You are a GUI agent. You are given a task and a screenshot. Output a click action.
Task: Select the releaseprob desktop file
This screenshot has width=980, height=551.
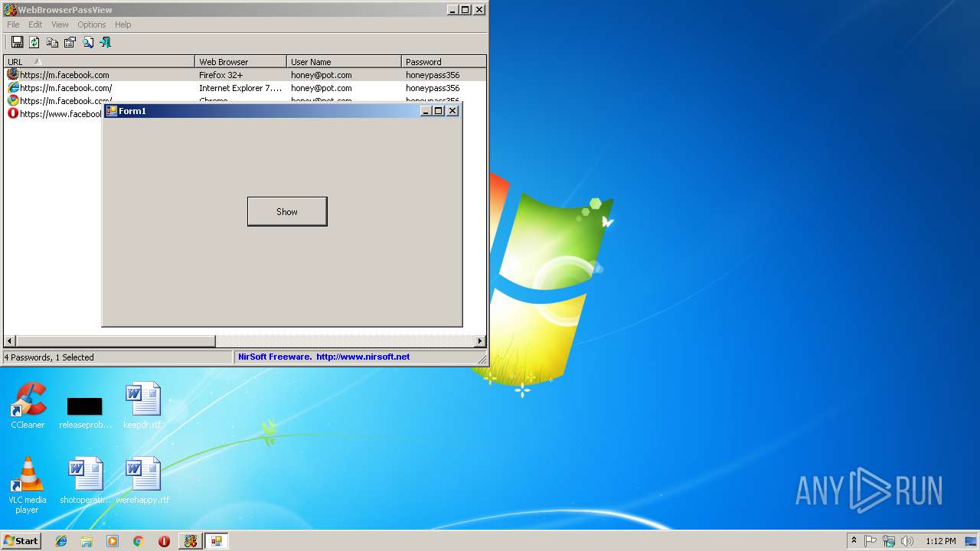pyautogui.click(x=85, y=412)
